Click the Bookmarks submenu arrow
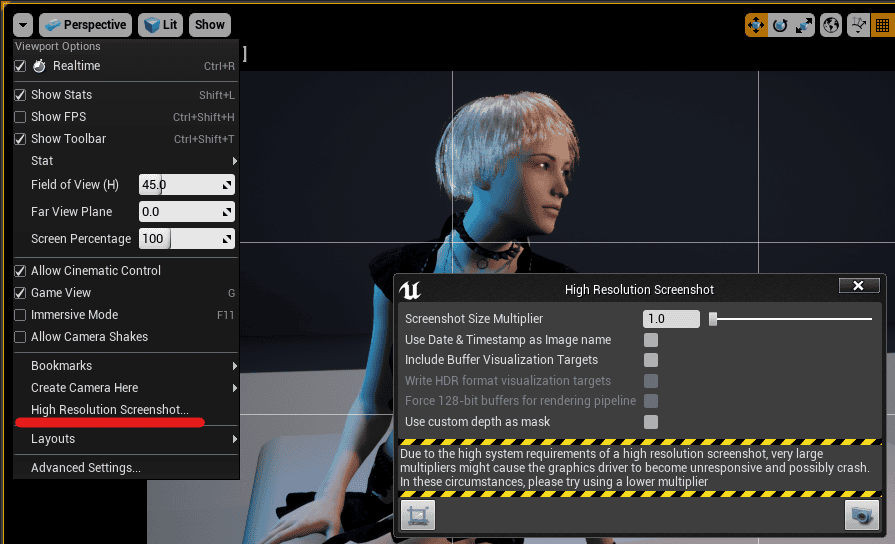 235,366
